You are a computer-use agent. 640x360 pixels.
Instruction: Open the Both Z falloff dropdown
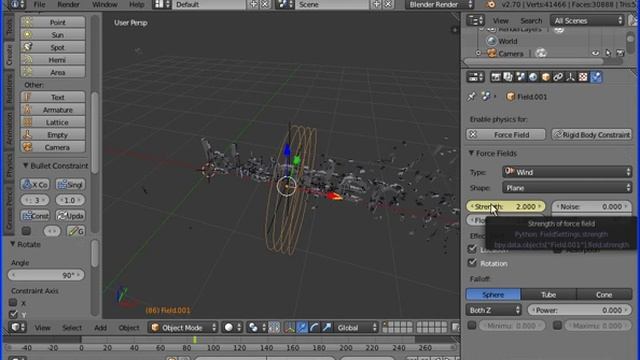[493, 310]
